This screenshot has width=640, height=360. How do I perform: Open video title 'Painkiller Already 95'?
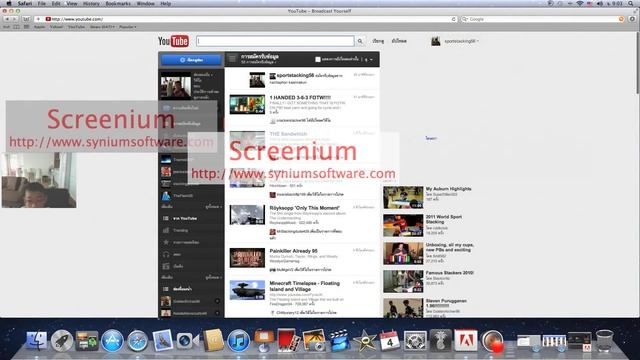click(293, 251)
